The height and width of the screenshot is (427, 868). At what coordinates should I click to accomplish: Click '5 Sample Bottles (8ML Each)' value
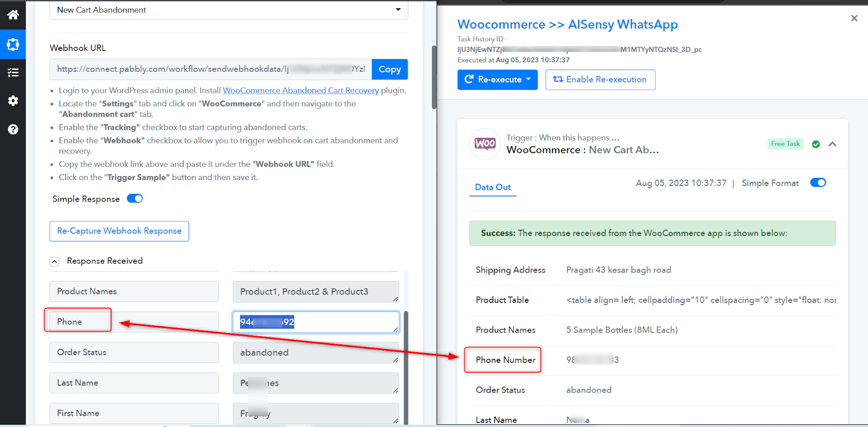pos(622,330)
